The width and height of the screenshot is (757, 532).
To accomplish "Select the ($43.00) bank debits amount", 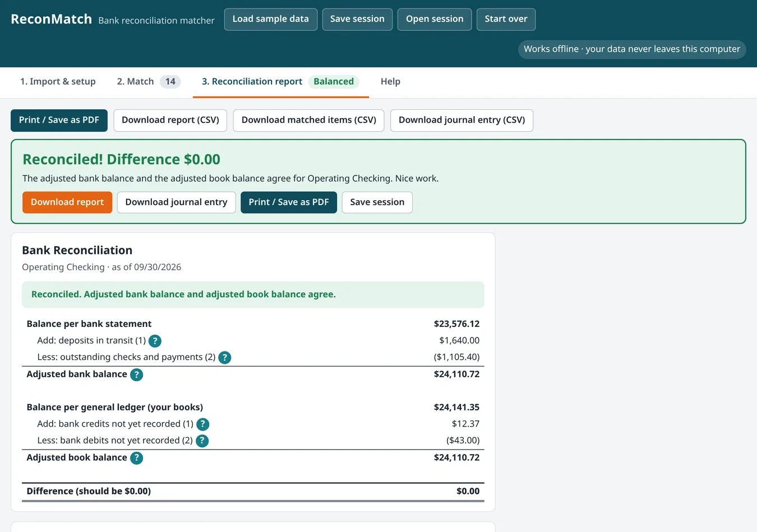I will pos(463,441).
